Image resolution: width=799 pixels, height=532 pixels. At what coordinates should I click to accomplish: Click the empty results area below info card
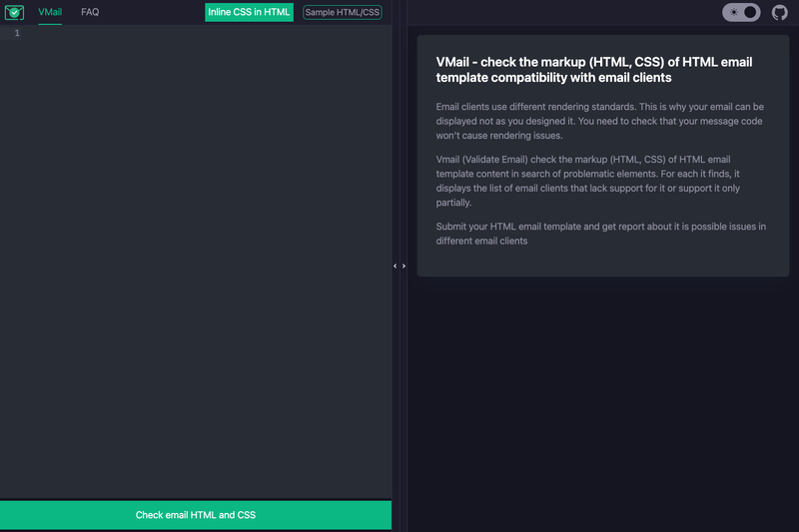[x=603, y=402]
